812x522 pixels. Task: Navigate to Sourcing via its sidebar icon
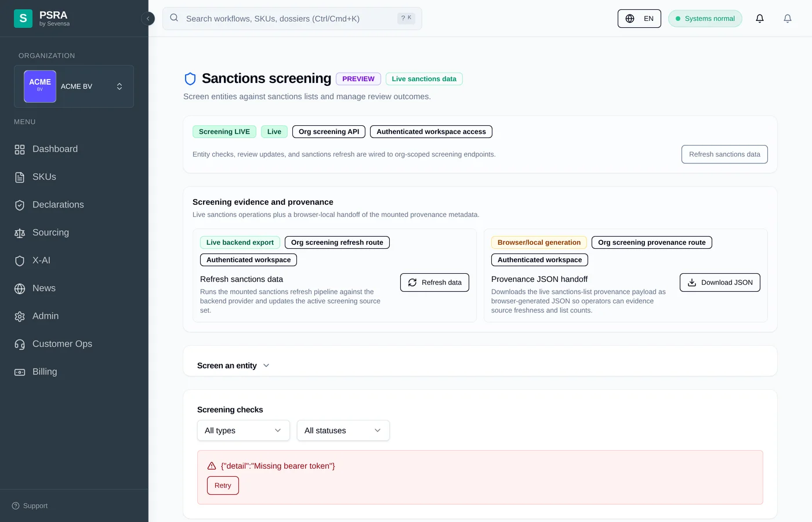pos(19,232)
